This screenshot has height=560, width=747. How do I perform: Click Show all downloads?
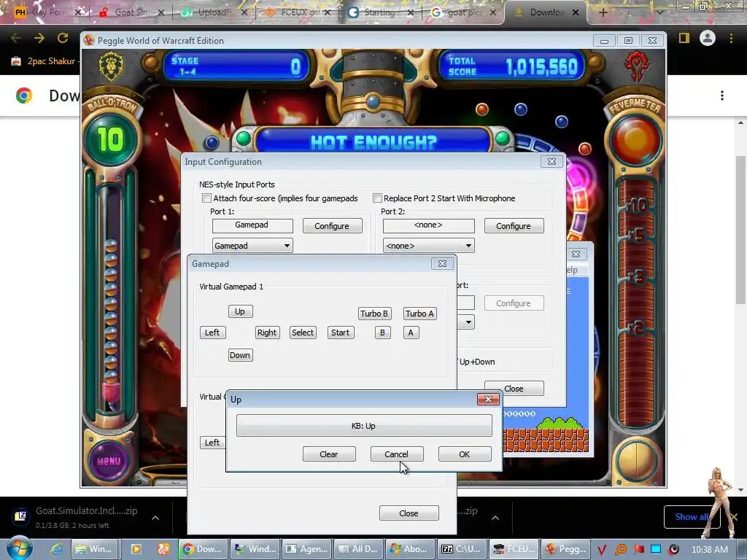click(692, 517)
